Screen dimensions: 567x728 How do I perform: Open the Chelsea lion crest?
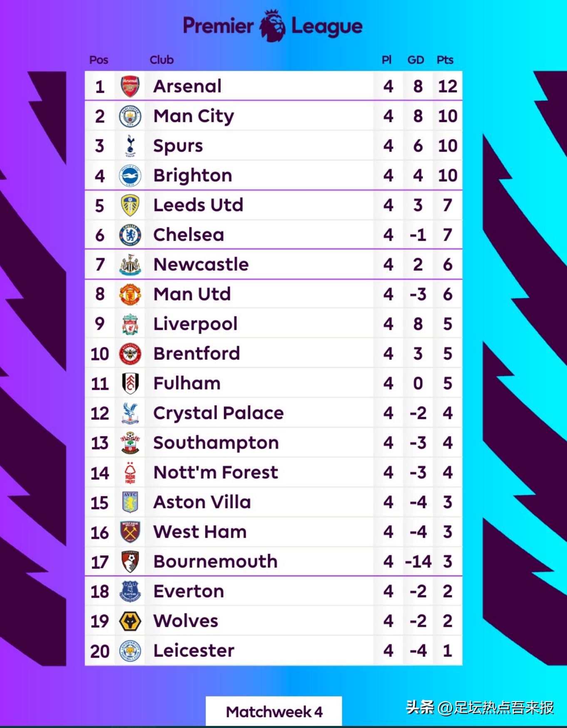[130, 235]
